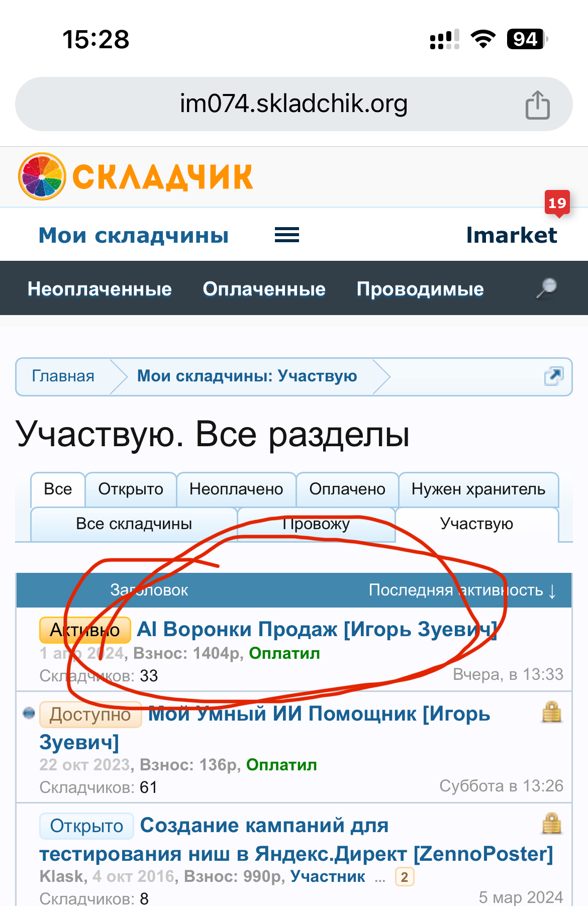Open Неоплаченные in the dark navbar
This screenshot has width=588, height=906.
(100, 289)
